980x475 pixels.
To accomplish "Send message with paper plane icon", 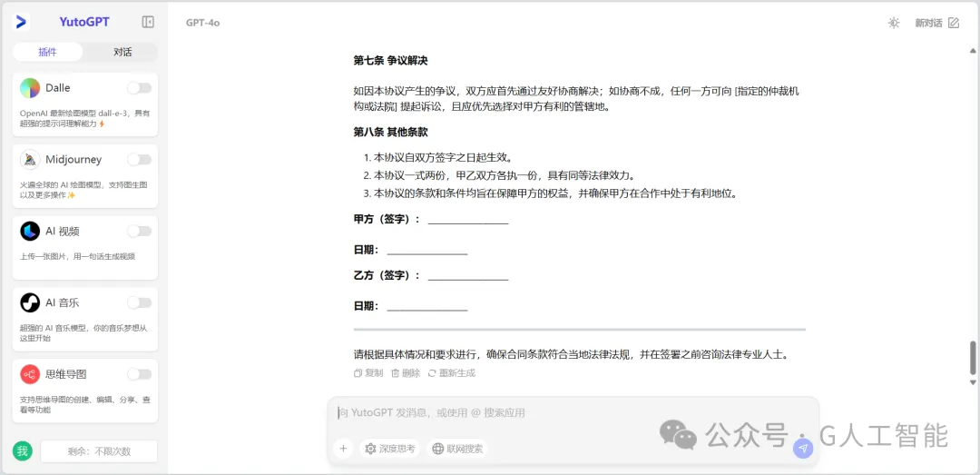I will [x=803, y=449].
